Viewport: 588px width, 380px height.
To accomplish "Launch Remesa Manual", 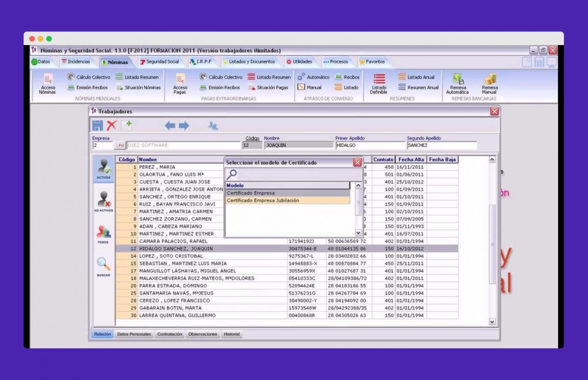I will coord(489,84).
